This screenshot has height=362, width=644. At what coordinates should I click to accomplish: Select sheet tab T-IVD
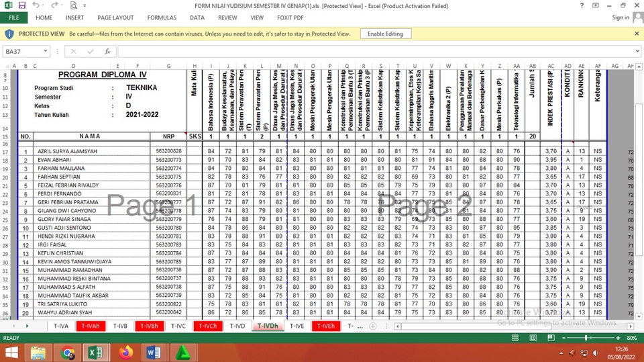(237, 326)
